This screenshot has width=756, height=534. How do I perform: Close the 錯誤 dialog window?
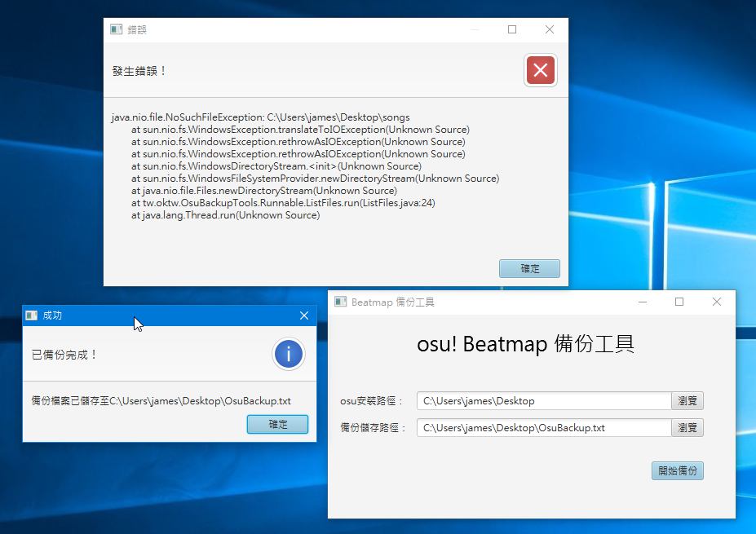coord(549,29)
